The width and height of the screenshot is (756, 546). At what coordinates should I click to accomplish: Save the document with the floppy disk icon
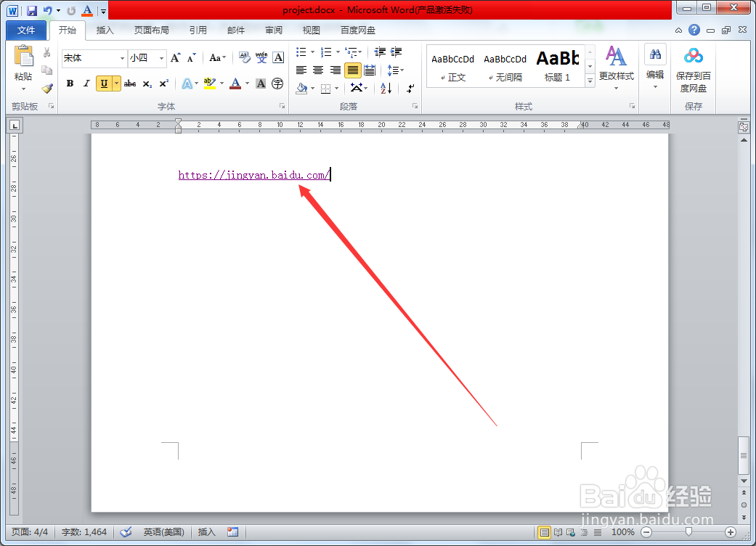32,11
